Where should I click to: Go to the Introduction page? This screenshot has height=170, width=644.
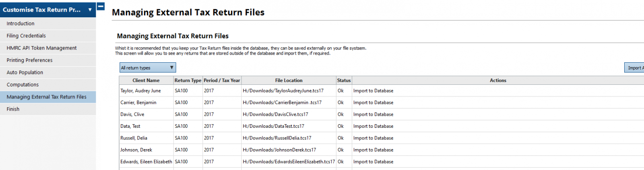[x=21, y=24]
